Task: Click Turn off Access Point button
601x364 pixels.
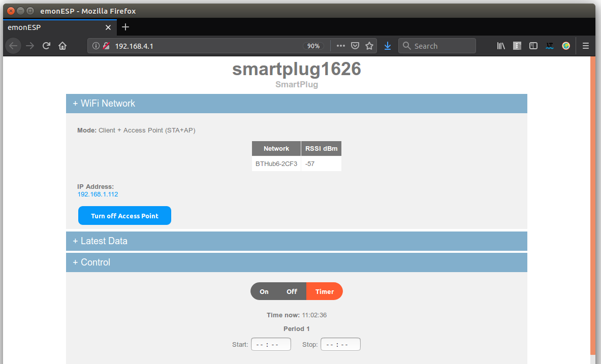Action: [124, 216]
